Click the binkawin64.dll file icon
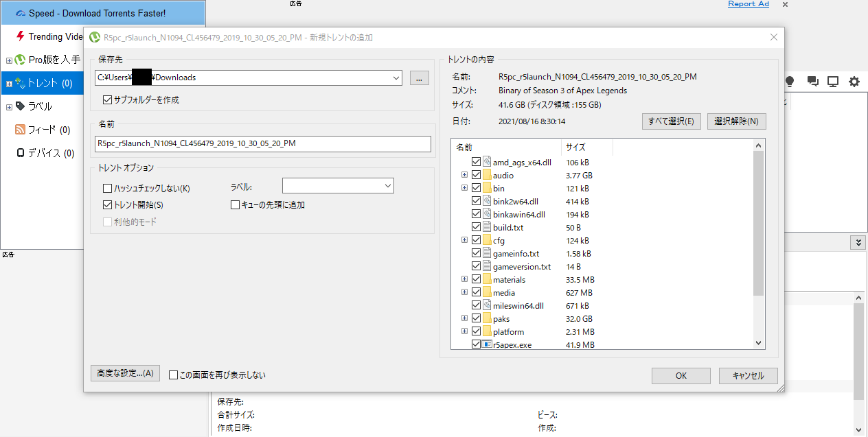Screen dimensions: 868x437 pyautogui.click(x=487, y=214)
